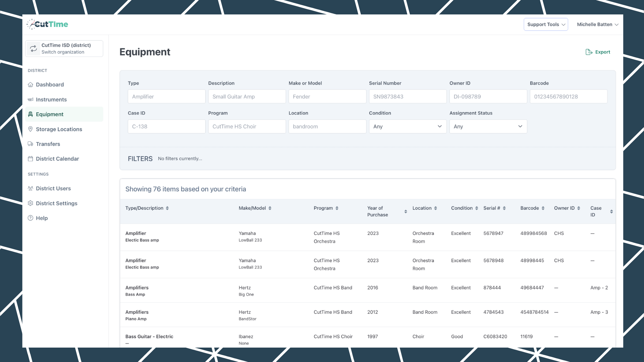Select the Bass Guitar - Electric row
Image resolution: width=644 pixels, height=362 pixels.
point(368,338)
